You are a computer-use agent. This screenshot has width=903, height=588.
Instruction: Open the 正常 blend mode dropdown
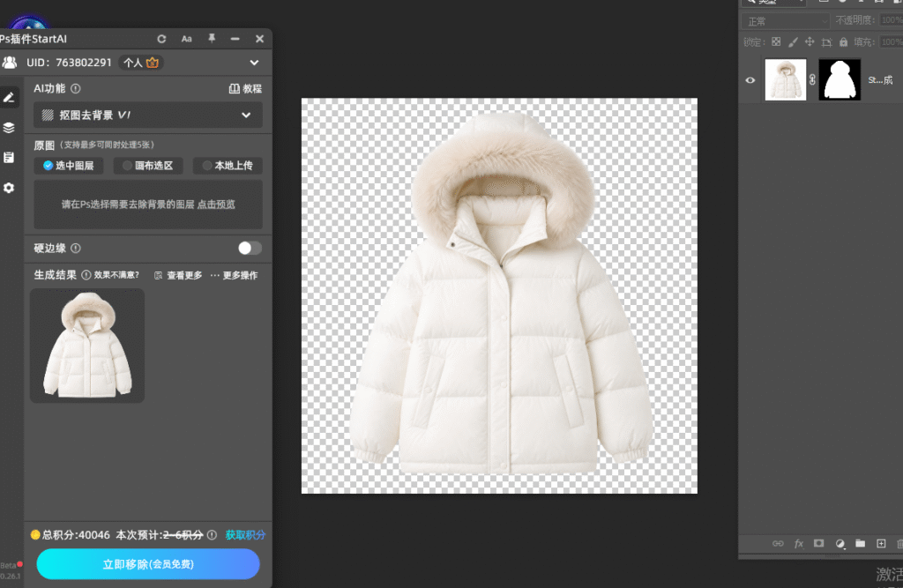(x=786, y=21)
